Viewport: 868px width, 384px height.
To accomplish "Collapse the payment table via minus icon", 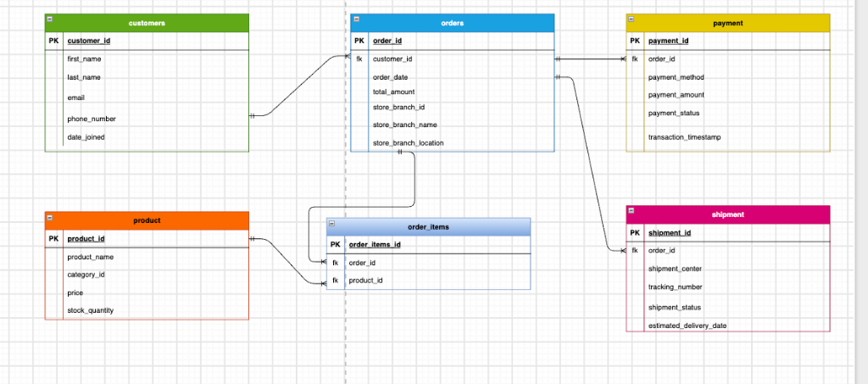I will tap(632, 19).
